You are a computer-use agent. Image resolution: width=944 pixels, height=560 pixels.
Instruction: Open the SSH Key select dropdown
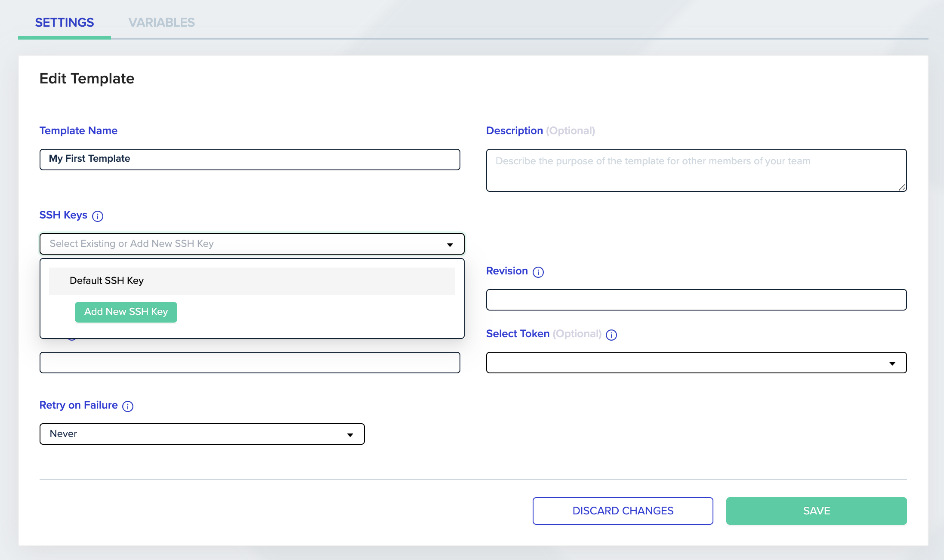(x=252, y=244)
